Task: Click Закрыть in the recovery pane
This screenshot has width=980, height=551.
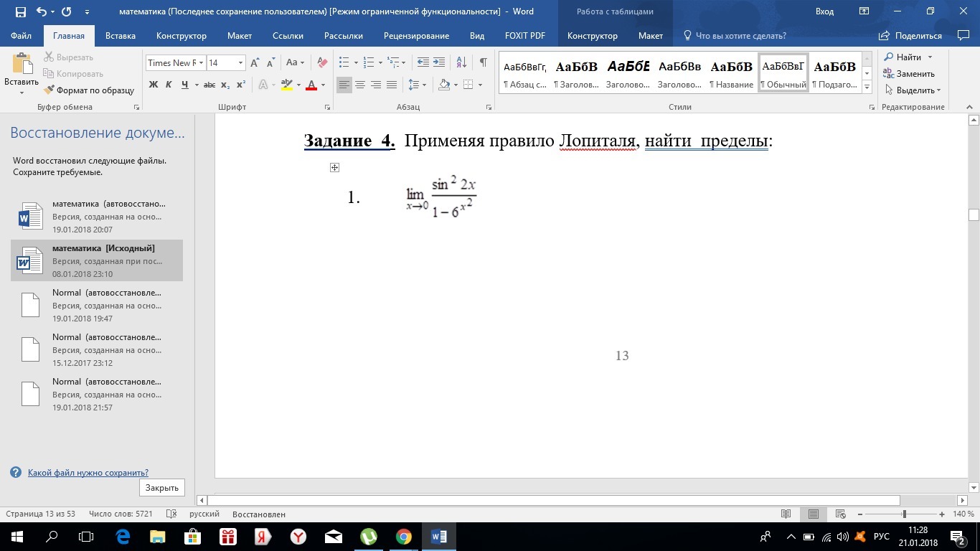Action: point(161,488)
